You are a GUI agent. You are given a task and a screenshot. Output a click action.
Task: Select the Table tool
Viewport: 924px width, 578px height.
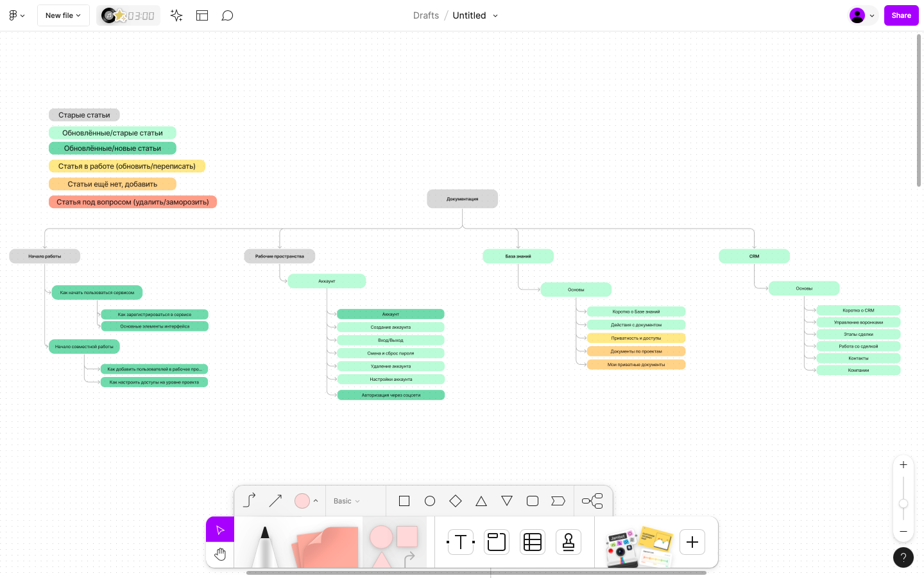pos(533,542)
